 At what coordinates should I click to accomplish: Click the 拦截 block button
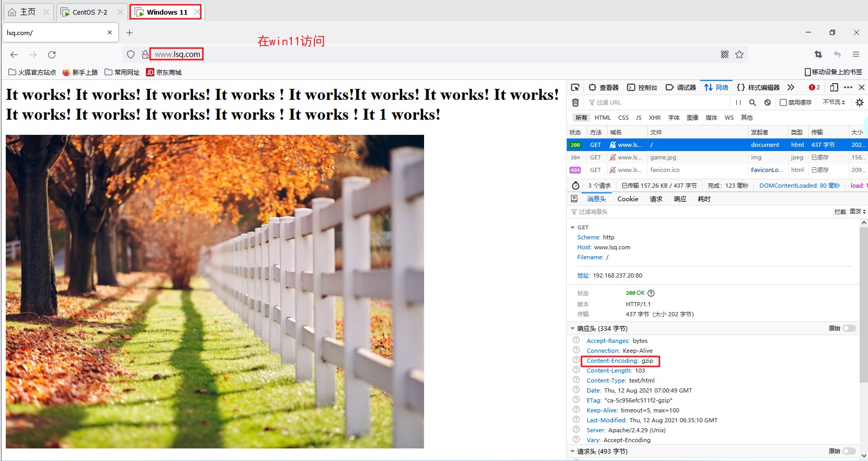coord(840,211)
